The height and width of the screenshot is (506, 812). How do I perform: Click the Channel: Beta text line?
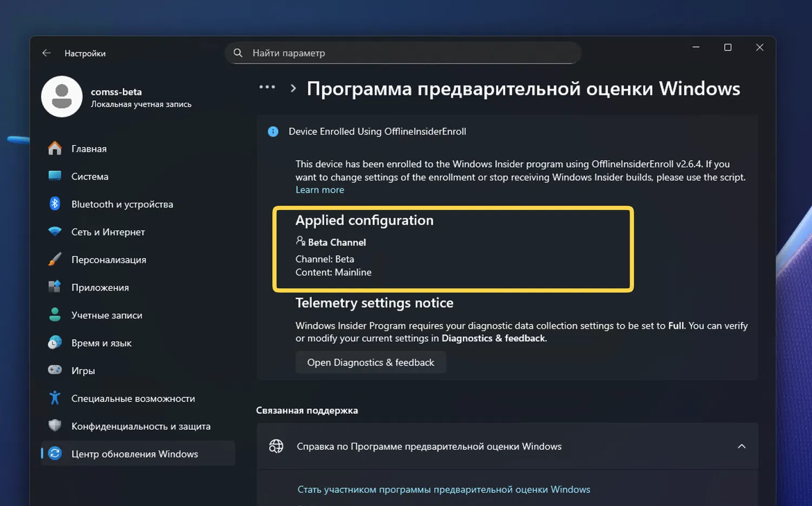[x=325, y=259]
